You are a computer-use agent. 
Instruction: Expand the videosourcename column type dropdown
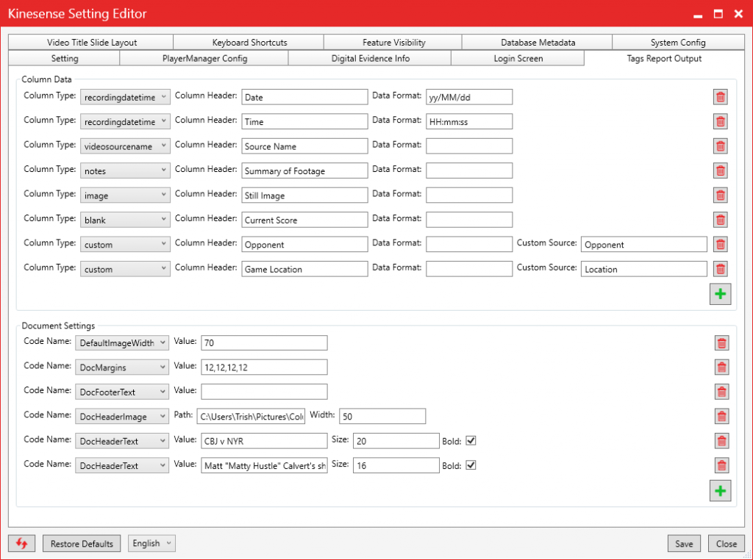pyautogui.click(x=125, y=146)
